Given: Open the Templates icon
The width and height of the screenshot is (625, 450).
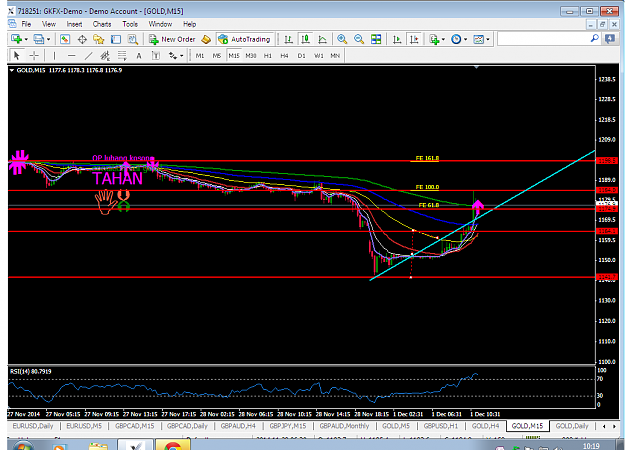Looking at the screenshot, I should tap(478, 39).
